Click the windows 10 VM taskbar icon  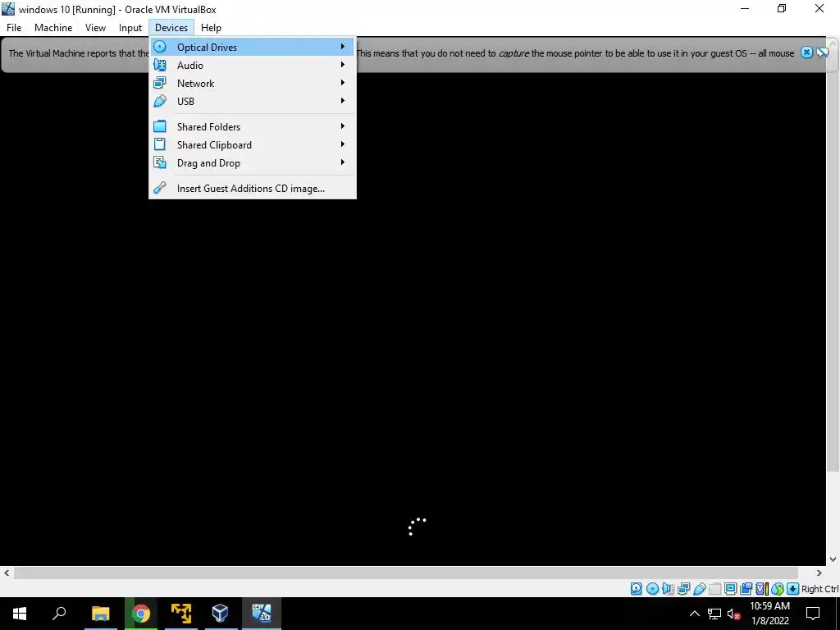click(262, 614)
